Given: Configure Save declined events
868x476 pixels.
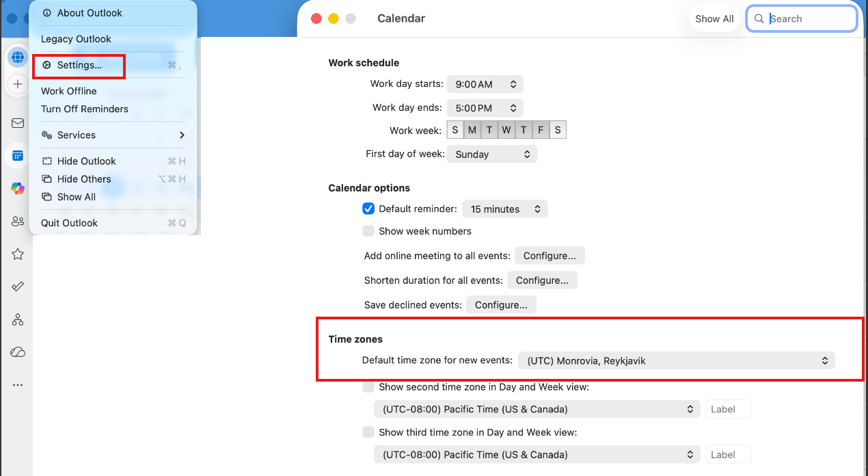Looking at the screenshot, I should [x=501, y=305].
